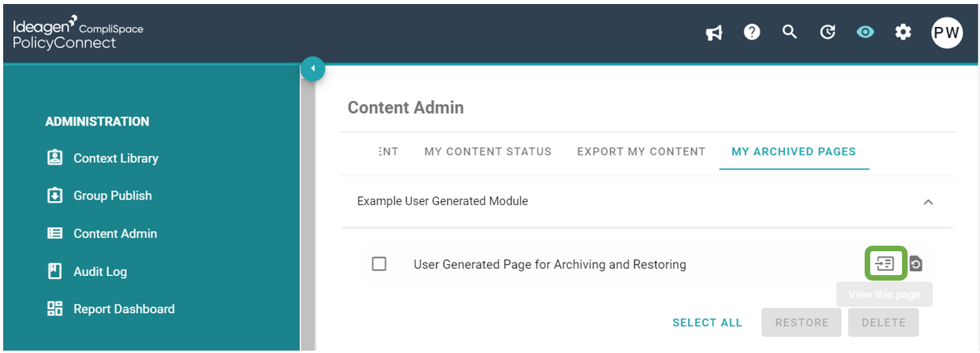View this archived page icon
Screen dimensions: 980x353
tap(885, 264)
